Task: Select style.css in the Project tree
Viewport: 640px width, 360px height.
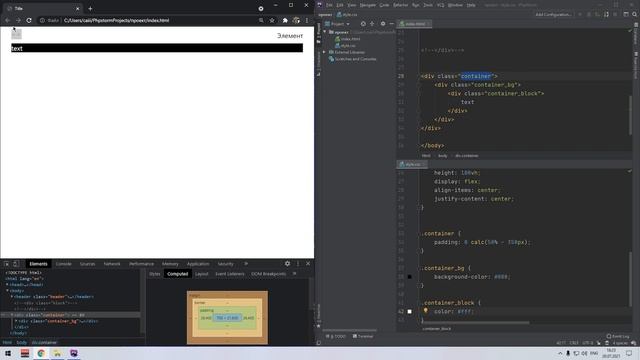Action: pyautogui.click(x=345, y=46)
